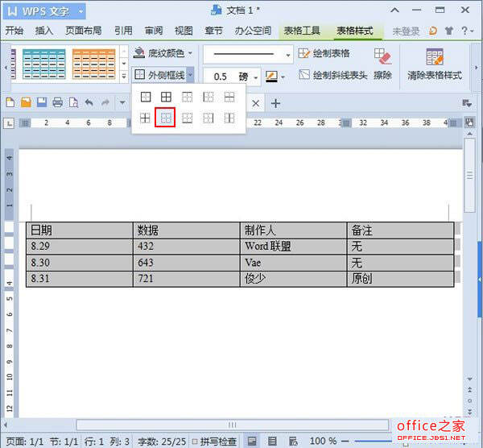
Task: Print the document with the printer icon
Action: (x=58, y=102)
